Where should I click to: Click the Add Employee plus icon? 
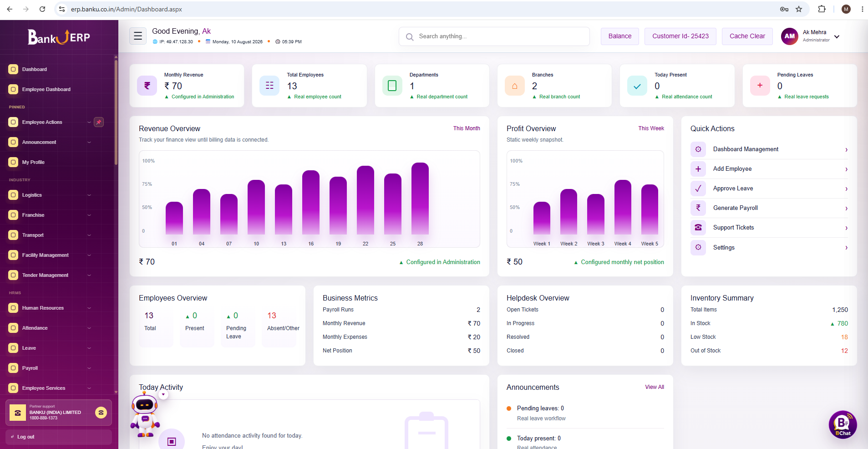698,169
